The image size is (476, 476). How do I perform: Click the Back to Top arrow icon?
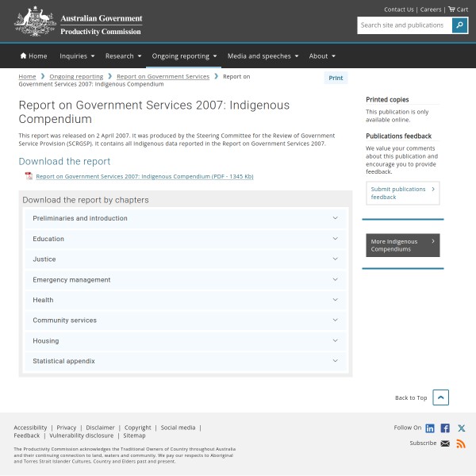441,397
